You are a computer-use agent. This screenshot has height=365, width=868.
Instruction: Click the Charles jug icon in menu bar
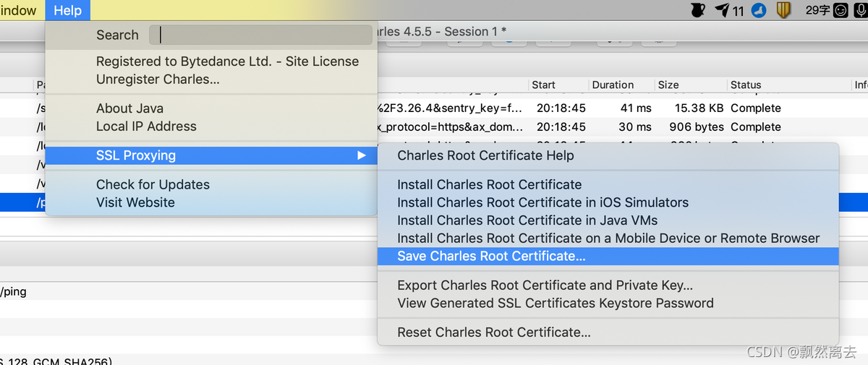coord(698,10)
